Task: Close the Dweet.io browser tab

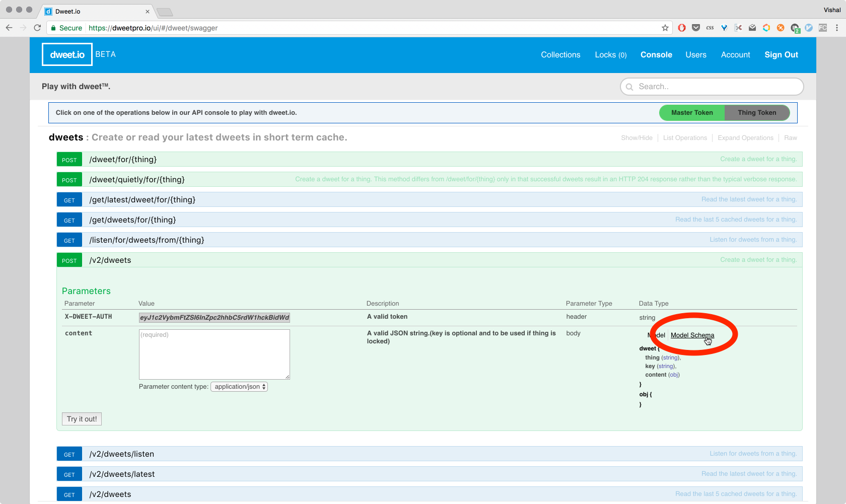Action: tap(148, 12)
